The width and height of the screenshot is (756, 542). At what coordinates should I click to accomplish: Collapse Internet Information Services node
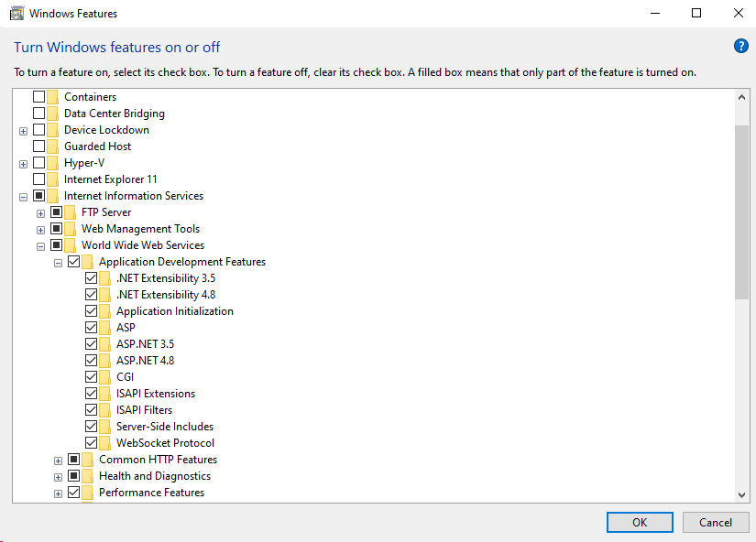tap(23, 197)
